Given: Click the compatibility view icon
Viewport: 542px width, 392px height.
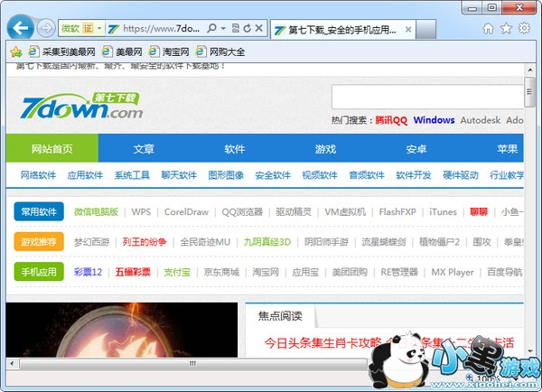Looking at the screenshot, I should (x=236, y=28).
